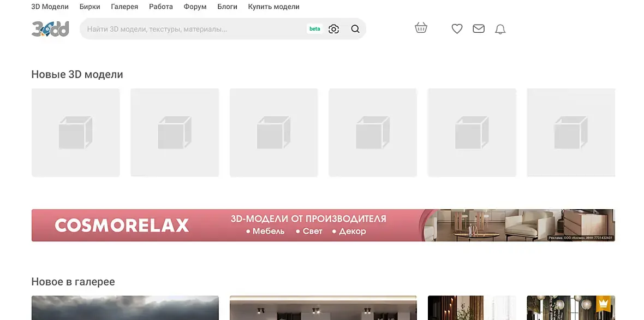Click the Новое в галерее heading
This screenshot has width=644, height=320.
[x=73, y=282]
